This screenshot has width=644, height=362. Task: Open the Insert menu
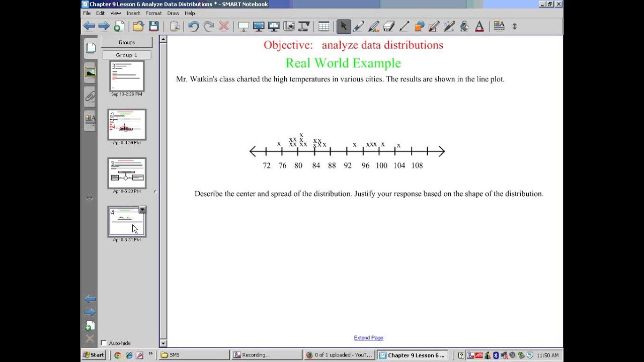133,13
